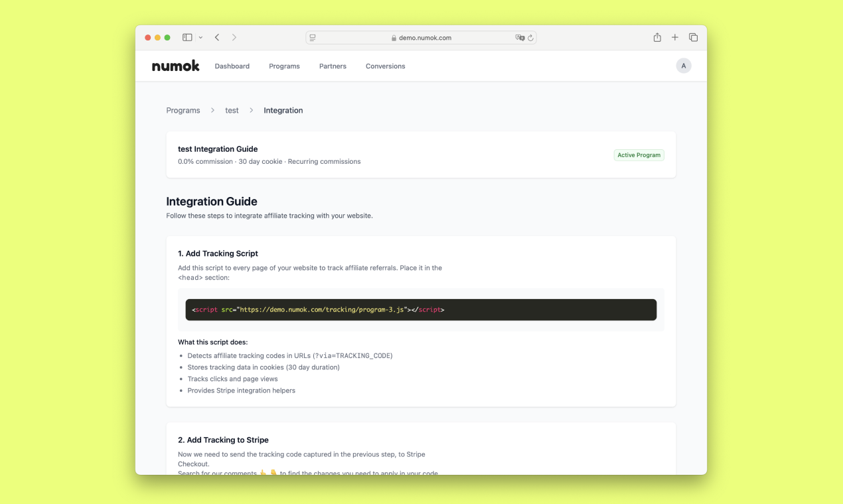Screen dimensions: 843x504
Task: Open the Partners nav item
Action: (x=333, y=66)
